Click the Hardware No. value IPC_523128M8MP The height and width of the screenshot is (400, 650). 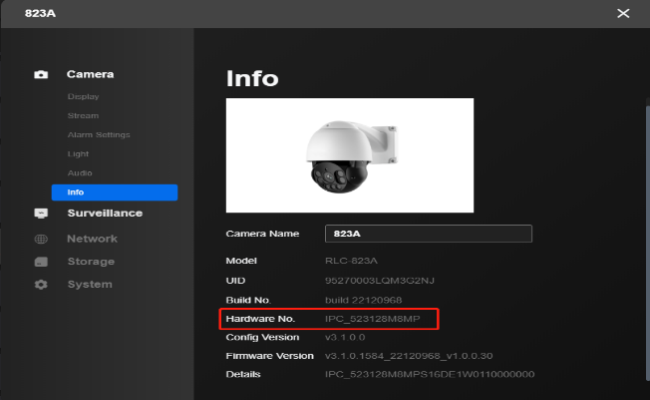pos(379,318)
